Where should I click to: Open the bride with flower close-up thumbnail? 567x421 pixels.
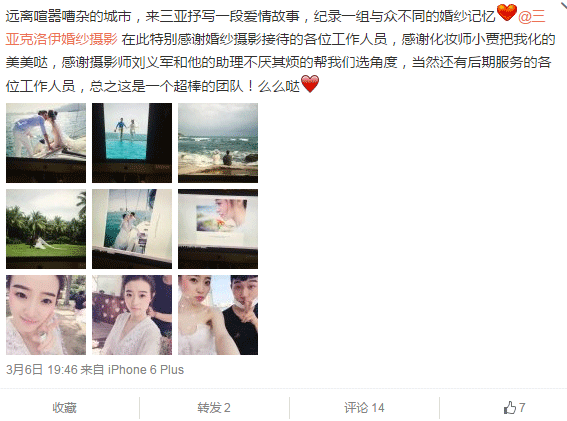[218, 229]
